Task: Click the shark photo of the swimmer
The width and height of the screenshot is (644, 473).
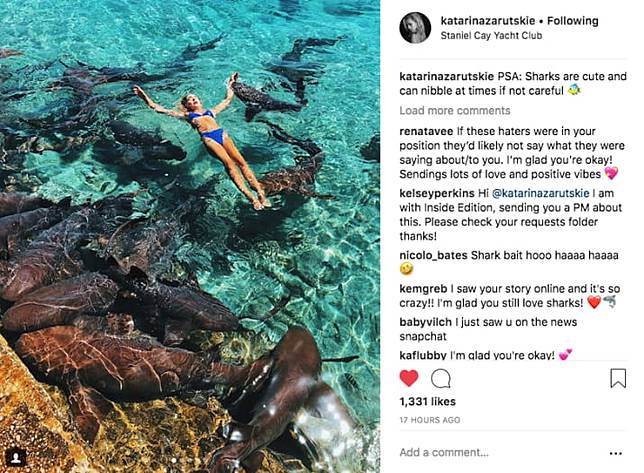Action: [190, 236]
